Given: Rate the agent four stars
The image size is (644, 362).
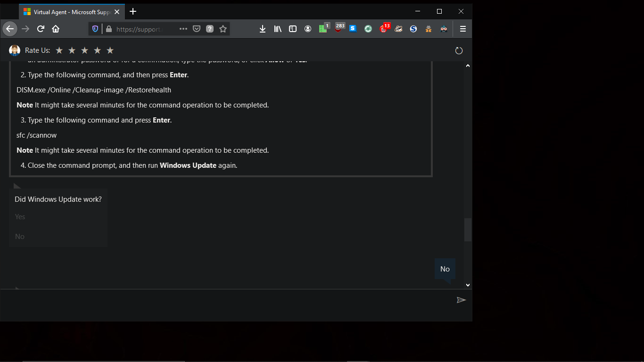Looking at the screenshot, I should [97, 50].
